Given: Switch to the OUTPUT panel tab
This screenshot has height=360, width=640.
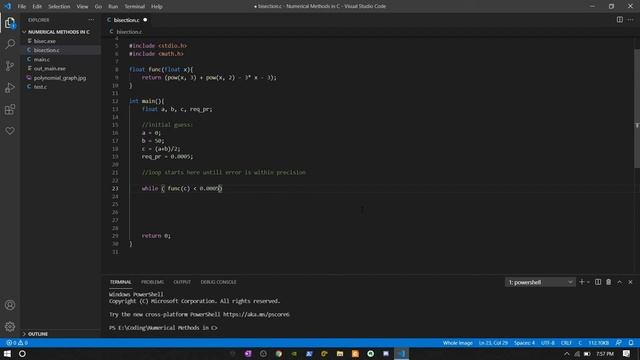Looking at the screenshot, I should [182, 282].
